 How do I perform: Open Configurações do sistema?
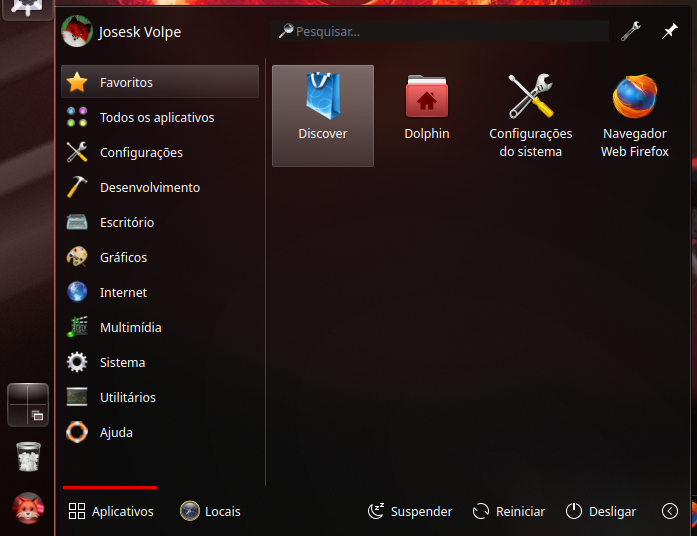point(530,116)
